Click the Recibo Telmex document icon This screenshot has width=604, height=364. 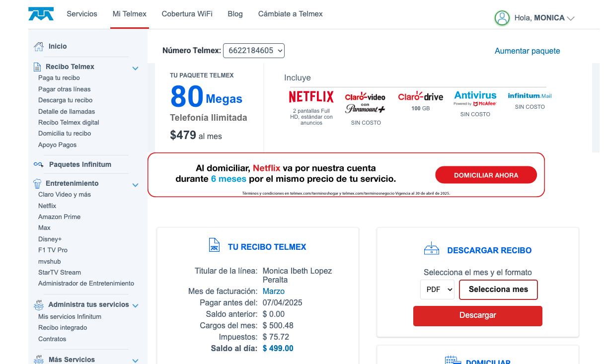(x=37, y=67)
